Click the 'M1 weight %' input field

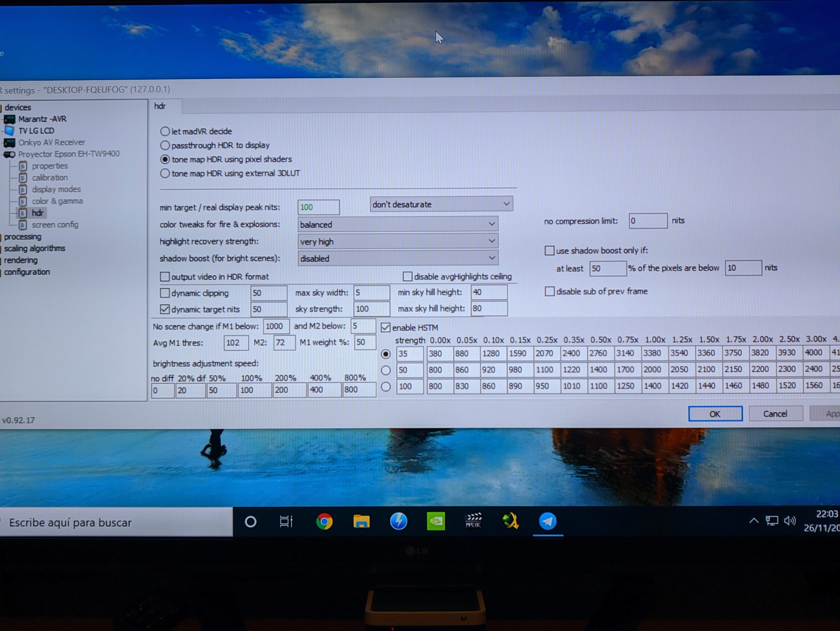click(x=365, y=342)
